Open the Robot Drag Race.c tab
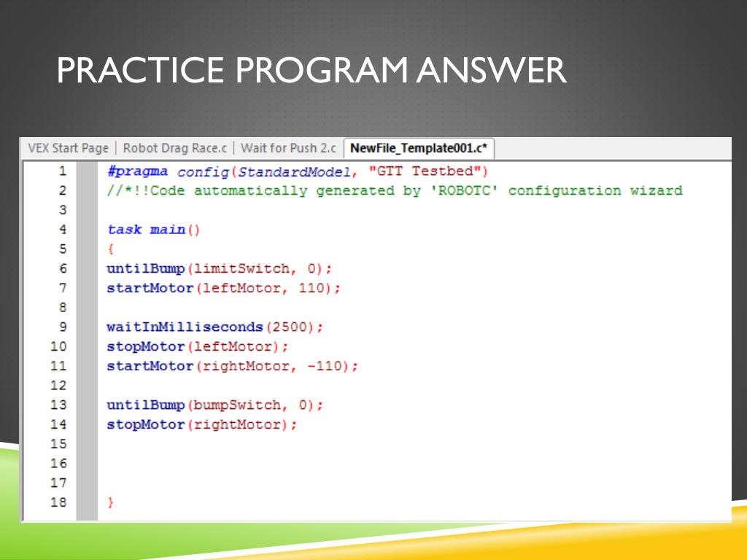Viewport: 747px width, 560px height. click(x=175, y=148)
